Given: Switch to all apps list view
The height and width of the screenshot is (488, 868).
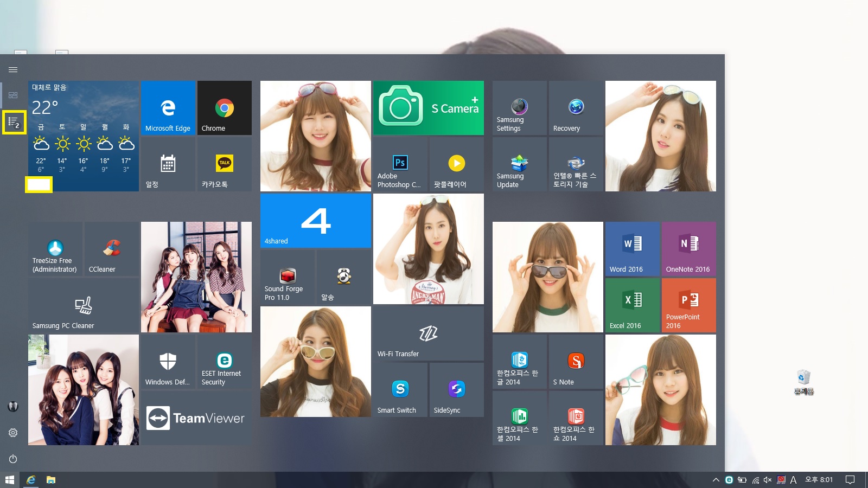Looking at the screenshot, I should coord(14,123).
